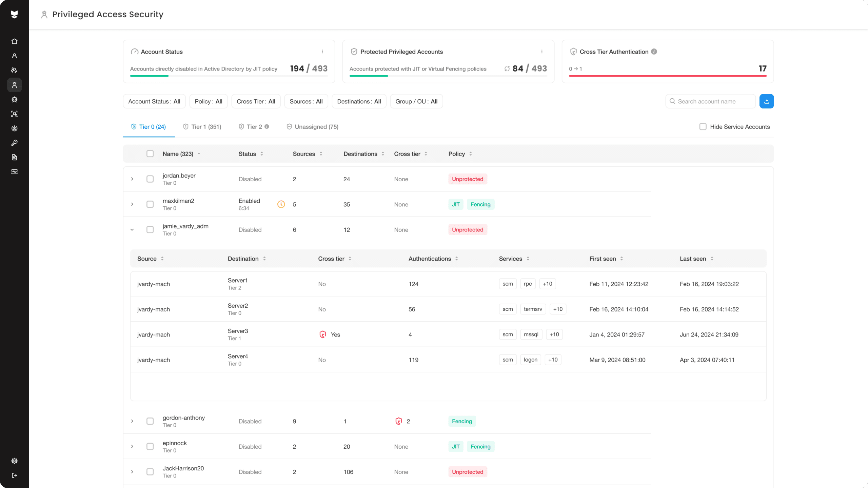This screenshot has width=868, height=488.
Task: Open Account Status card options menu
Action: pyautogui.click(x=322, y=52)
